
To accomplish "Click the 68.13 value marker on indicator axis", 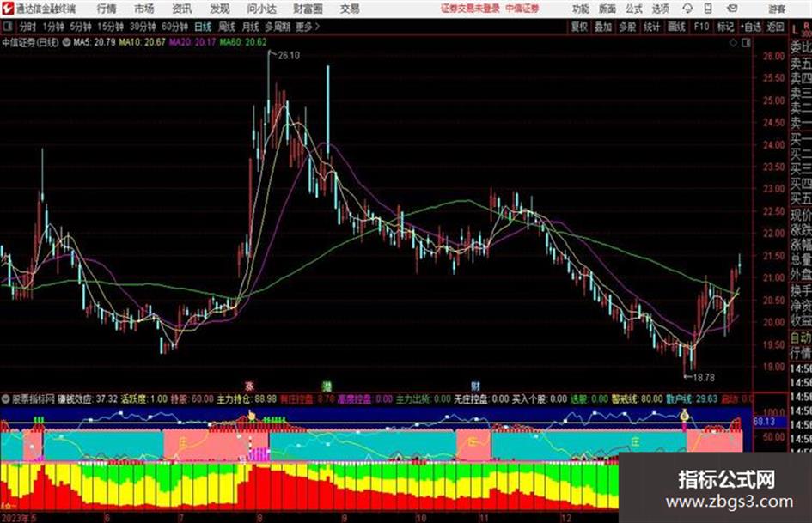I will [764, 422].
